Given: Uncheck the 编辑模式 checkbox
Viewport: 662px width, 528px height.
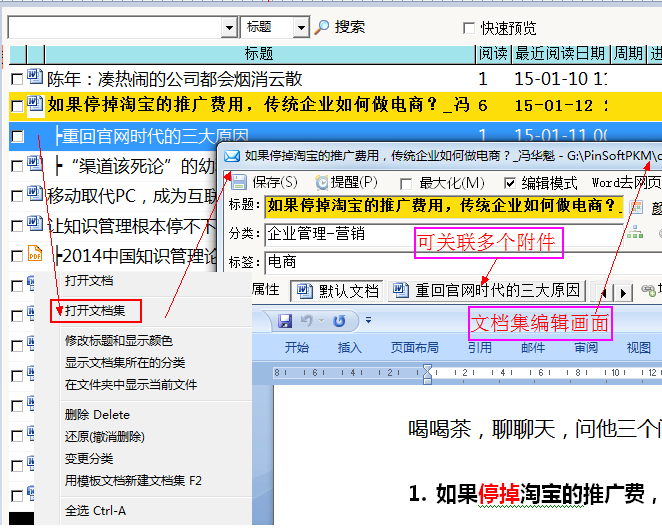Looking at the screenshot, I should click(510, 183).
